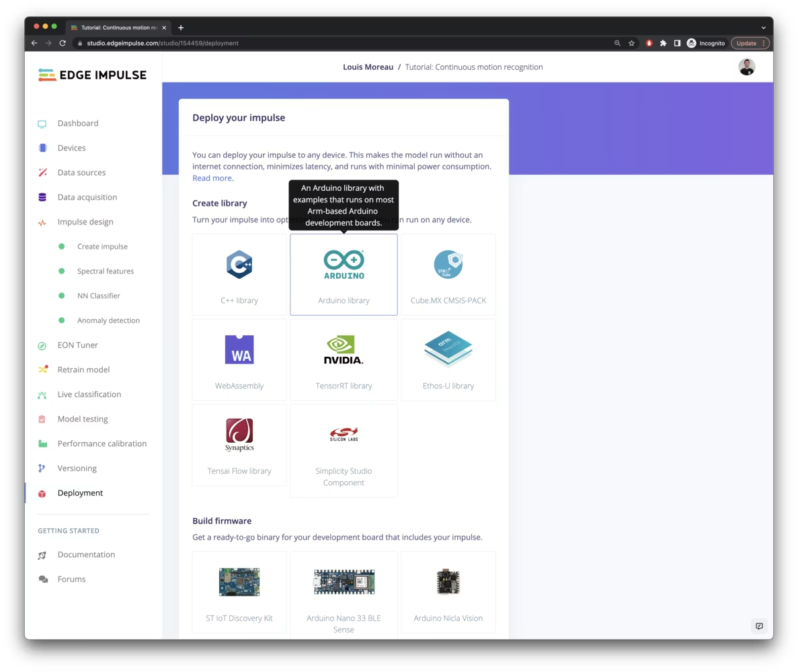Click the Louis Moreau breadcrumb link
Image resolution: width=798 pixels, height=672 pixels.
[x=368, y=67]
